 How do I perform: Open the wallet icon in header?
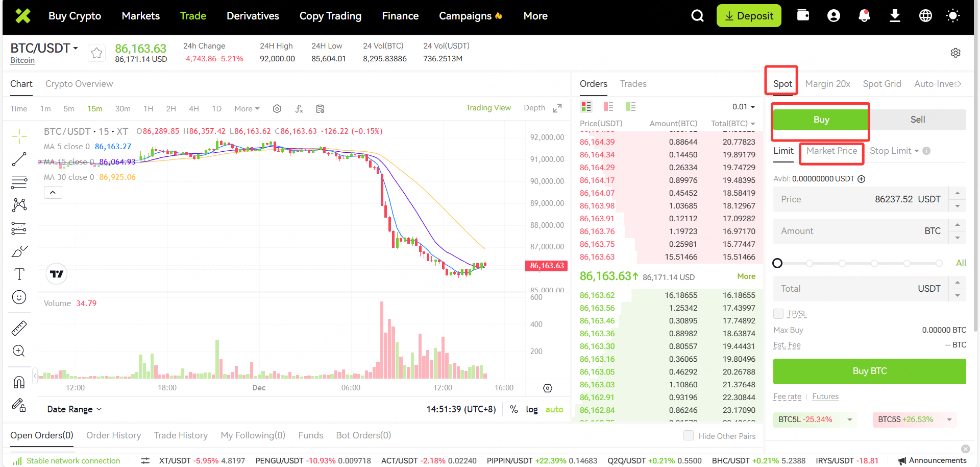(803, 15)
